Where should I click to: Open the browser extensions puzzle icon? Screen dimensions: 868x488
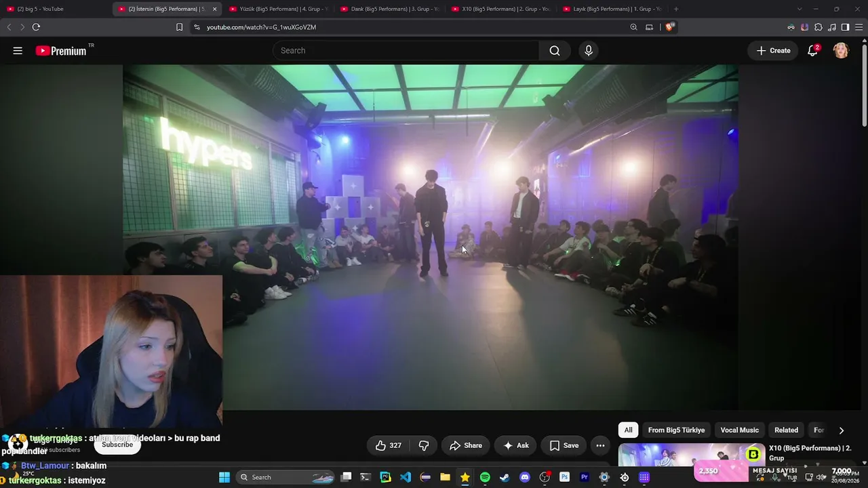818,27
